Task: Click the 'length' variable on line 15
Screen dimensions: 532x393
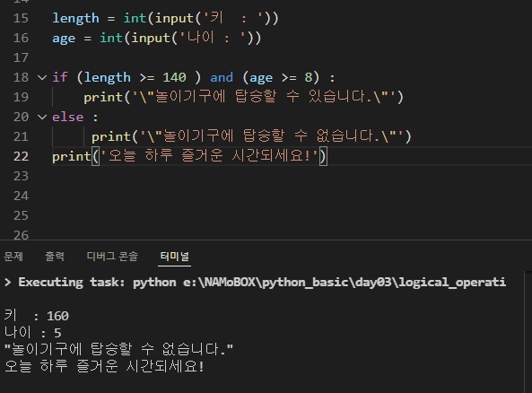Action: pyautogui.click(x=75, y=18)
